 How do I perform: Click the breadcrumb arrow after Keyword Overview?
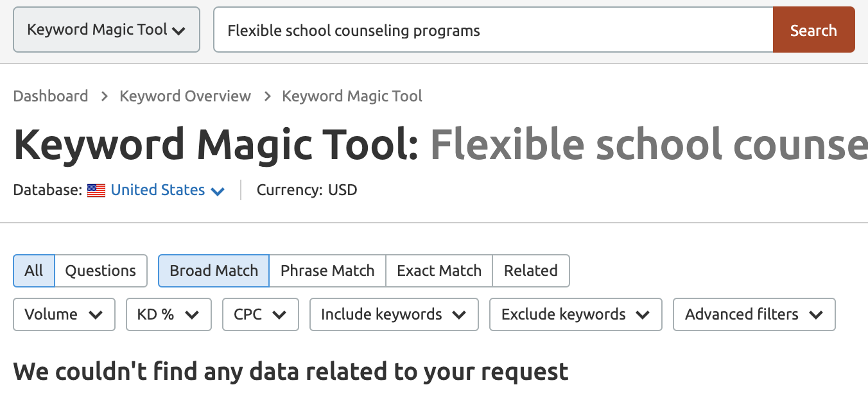266,96
